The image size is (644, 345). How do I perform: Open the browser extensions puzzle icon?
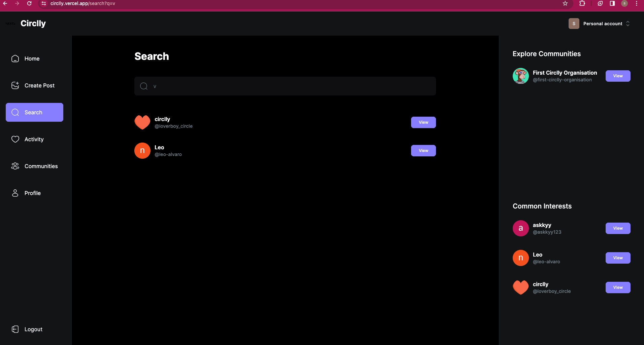(x=582, y=3)
